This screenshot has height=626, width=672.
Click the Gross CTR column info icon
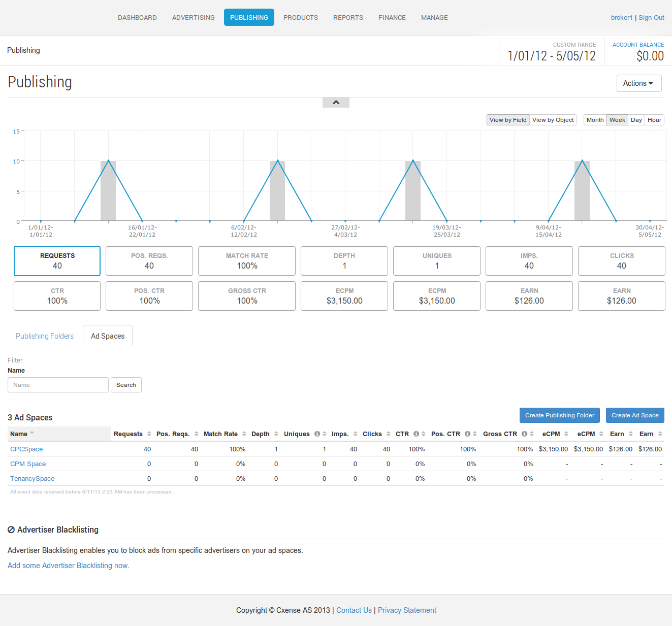tap(524, 434)
